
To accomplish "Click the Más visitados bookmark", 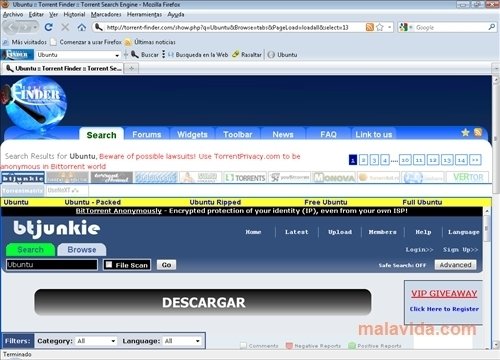I will click(x=25, y=42).
